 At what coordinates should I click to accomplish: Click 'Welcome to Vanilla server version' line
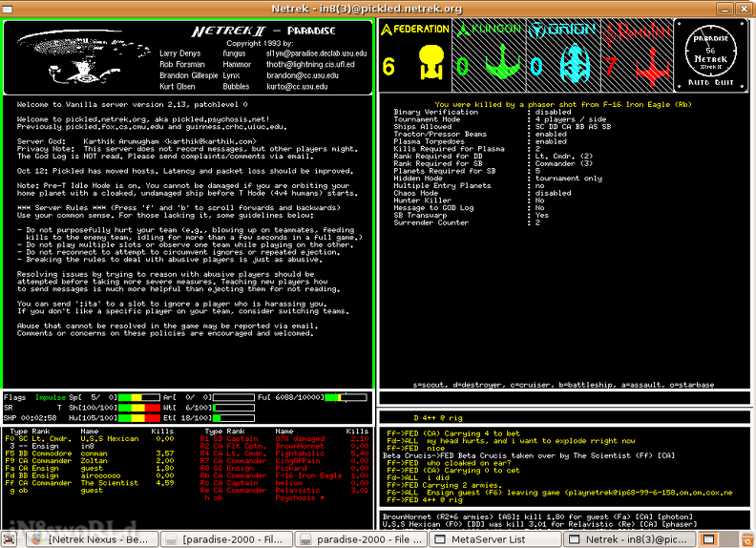[132, 104]
